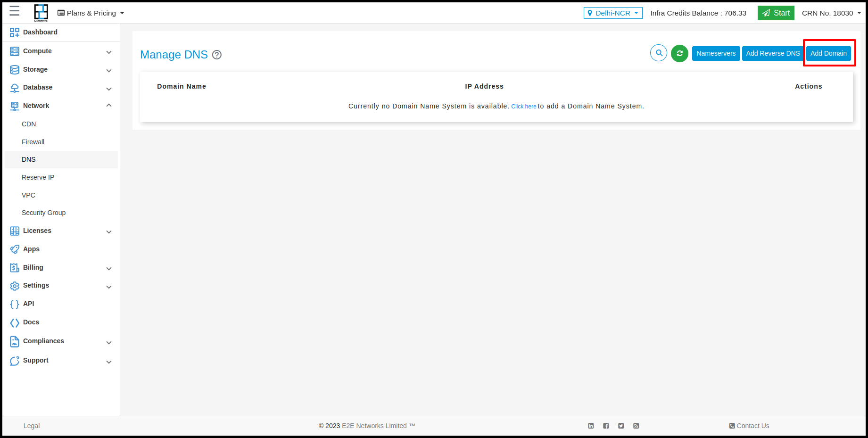The width and height of the screenshot is (868, 438).
Task: Click the Nameservers button
Action: tap(716, 53)
